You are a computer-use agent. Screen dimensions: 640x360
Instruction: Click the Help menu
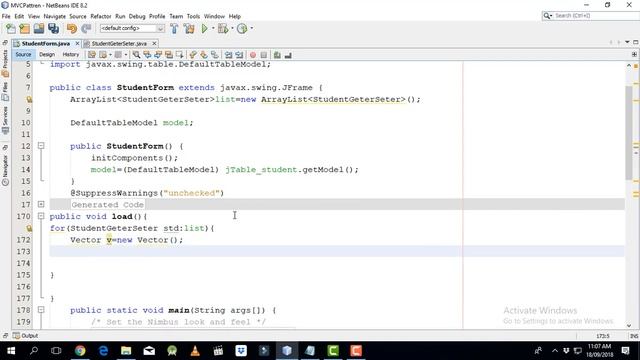click(235, 16)
